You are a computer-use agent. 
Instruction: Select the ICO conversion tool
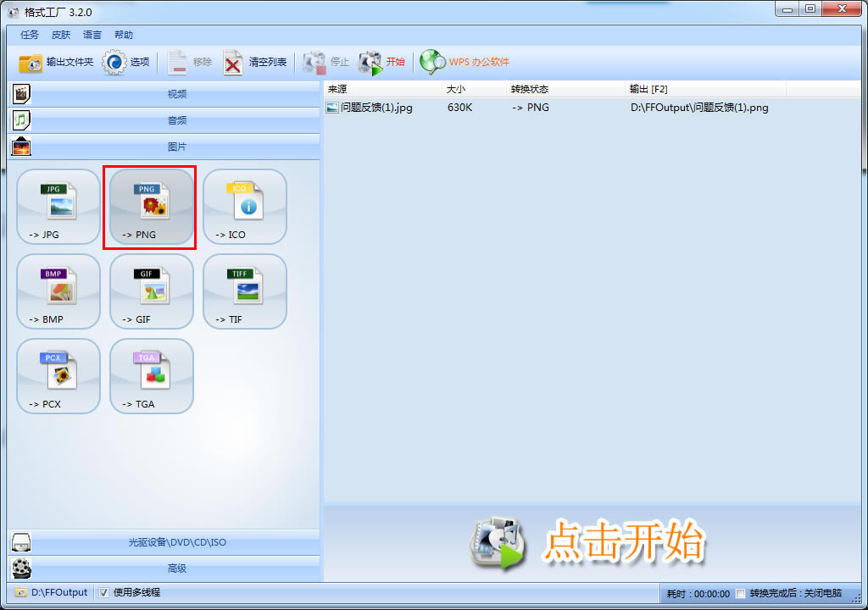pyautogui.click(x=244, y=207)
